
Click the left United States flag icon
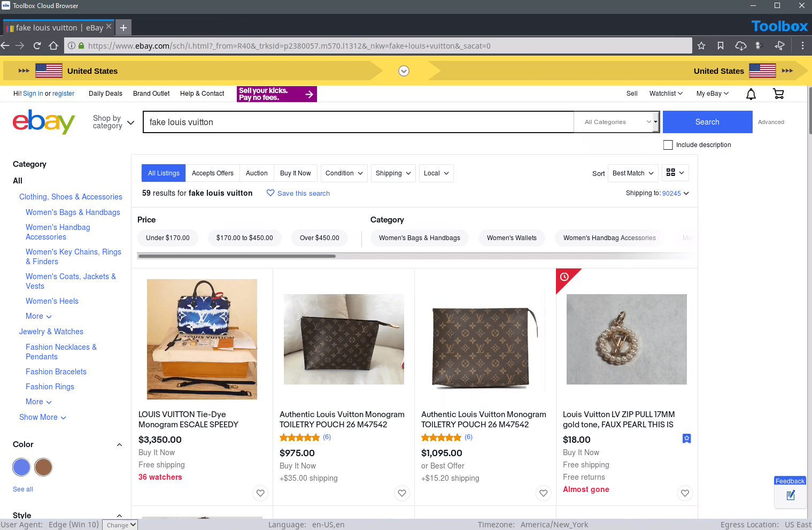coord(49,71)
